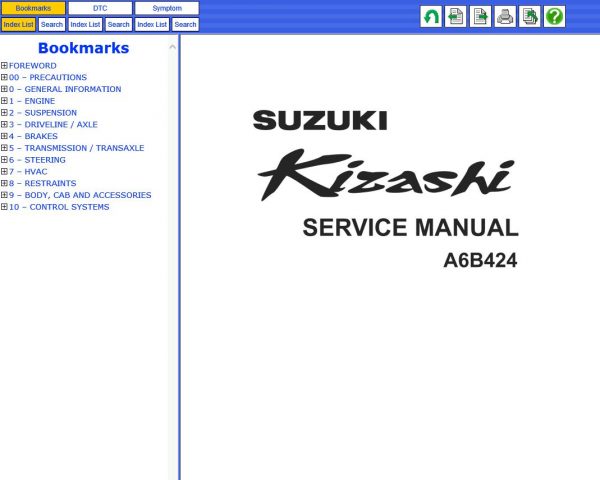The width and height of the screenshot is (600, 480).
Task: Expand the 2 – SUSPENSION node
Action: pyautogui.click(x=4, y=113)
